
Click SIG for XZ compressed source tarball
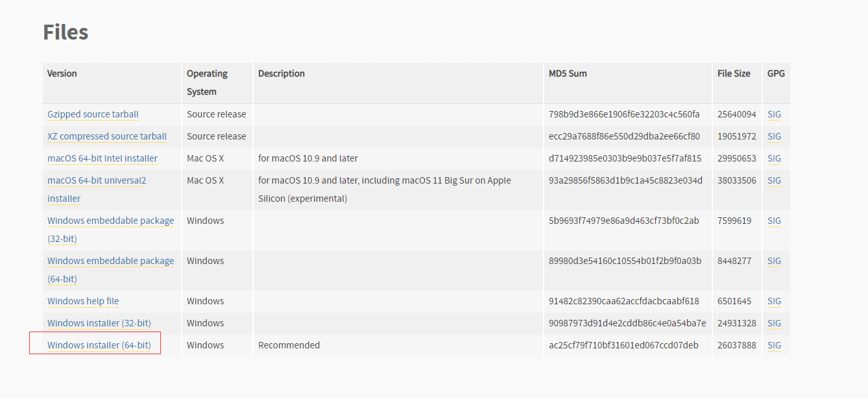774,136
